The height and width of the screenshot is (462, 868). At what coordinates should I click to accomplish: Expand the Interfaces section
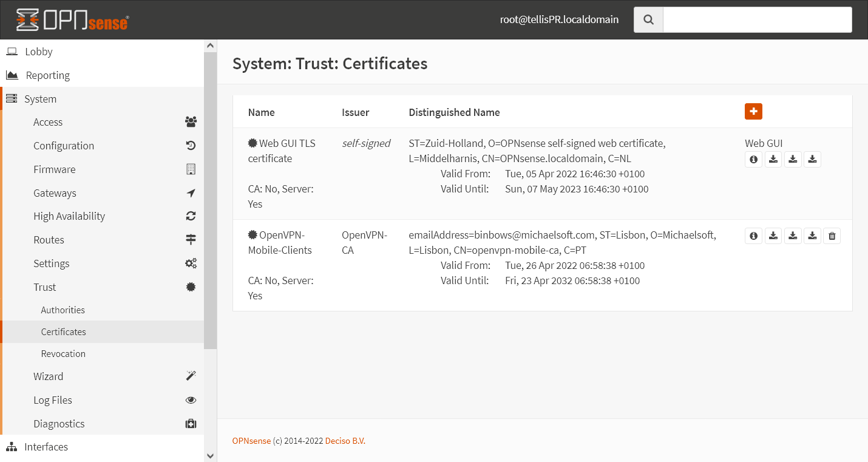click(46, 447)
